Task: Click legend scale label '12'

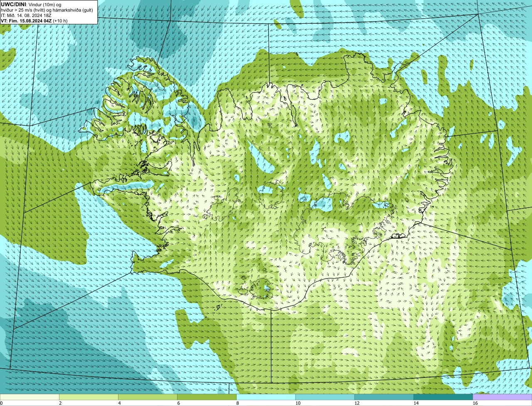Action: [x=357, y=403]
